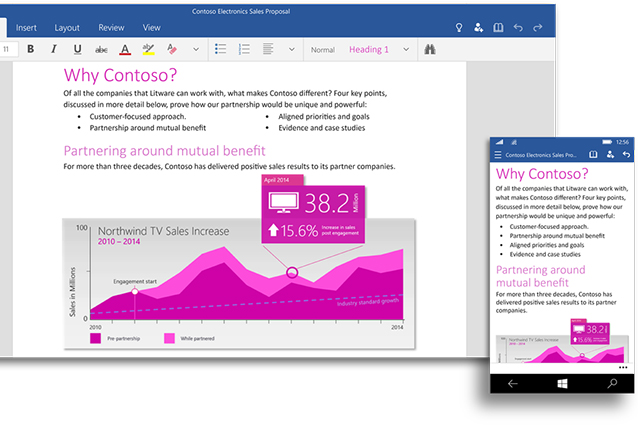Toggle Underline formatting
The height and width of the screenshot is (425, 638).
click(x=77, y=49)
